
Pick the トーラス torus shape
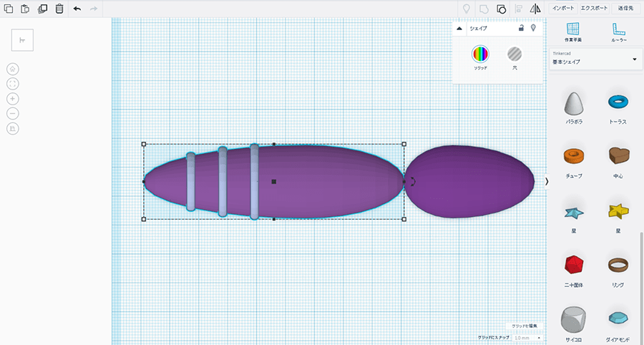click(618, 102)
